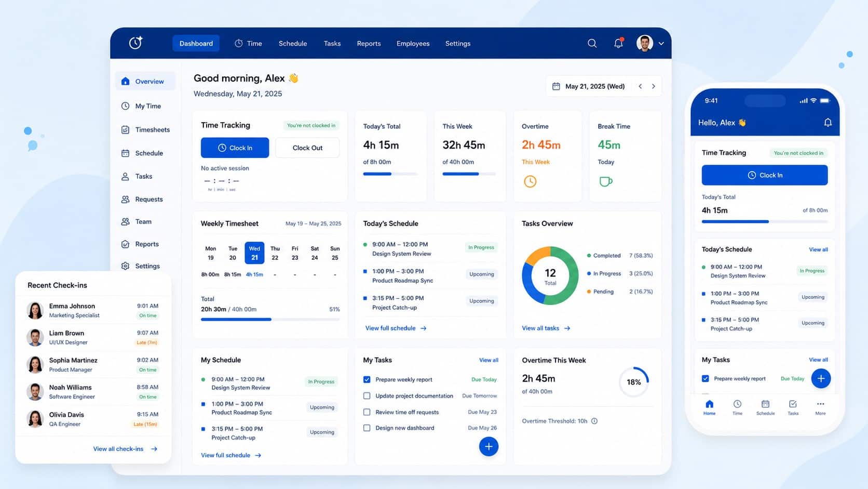Expand the profile dropdown chevron
The height and width of the screenshot is (489, 868).
click(661, 44)
